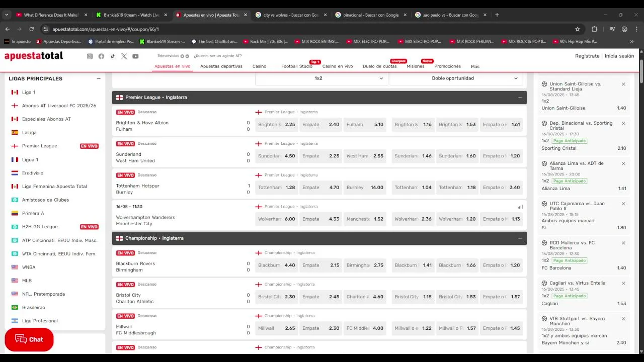Bet on Burnley win at 14.00
This screenshot has height=362, width=644.
[x=365, y=188]
